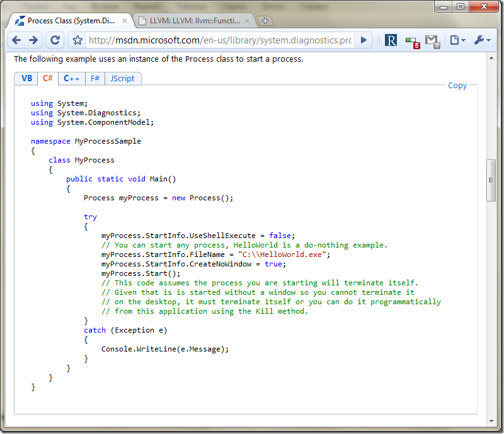This screenshot has height=434, width=504.
Task: Click the scrollbar up arrow
Action: point(491,58)
